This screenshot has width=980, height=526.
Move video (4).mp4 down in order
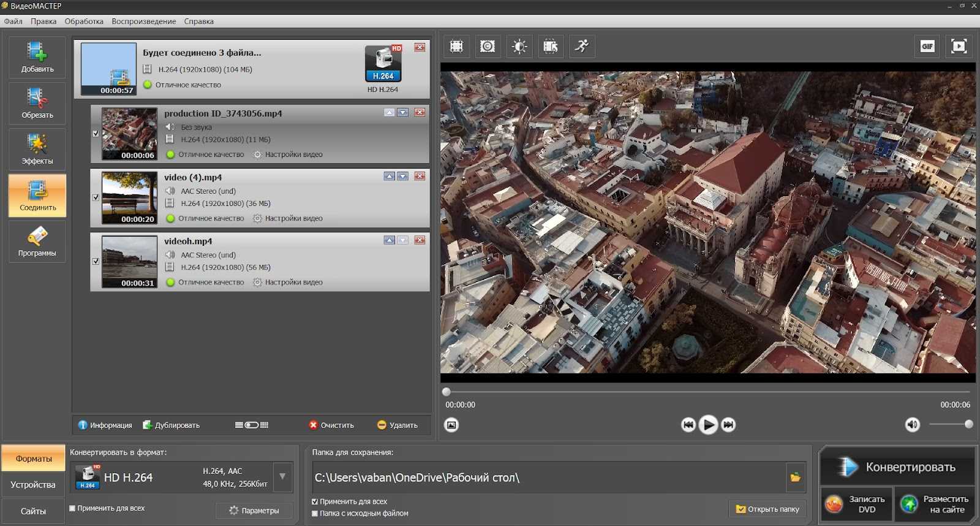tap(402, 176)
